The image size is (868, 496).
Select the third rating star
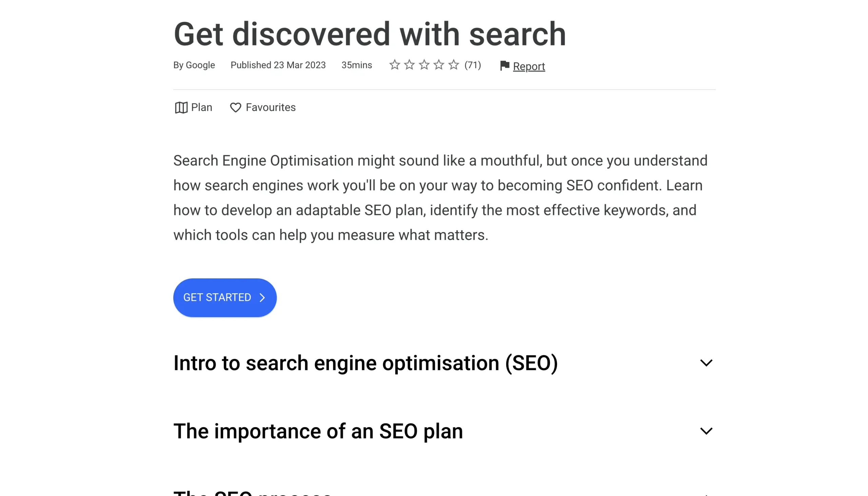tap(425, 64)
